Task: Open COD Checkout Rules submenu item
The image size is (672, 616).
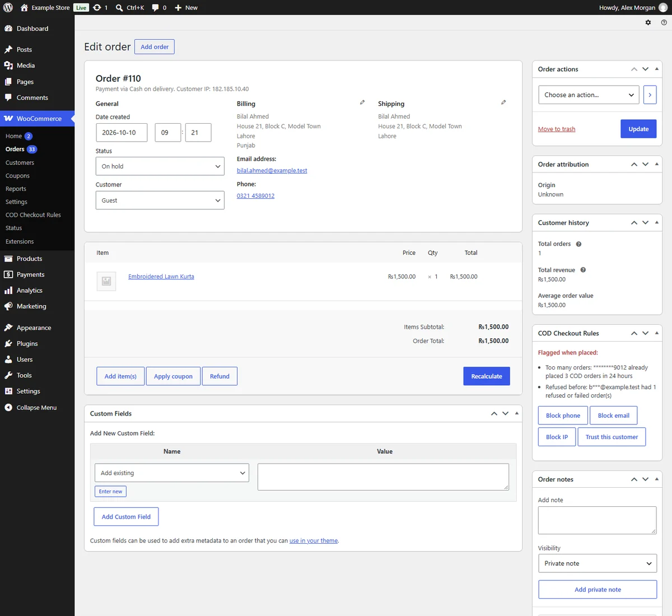Action: pos(33,215)
